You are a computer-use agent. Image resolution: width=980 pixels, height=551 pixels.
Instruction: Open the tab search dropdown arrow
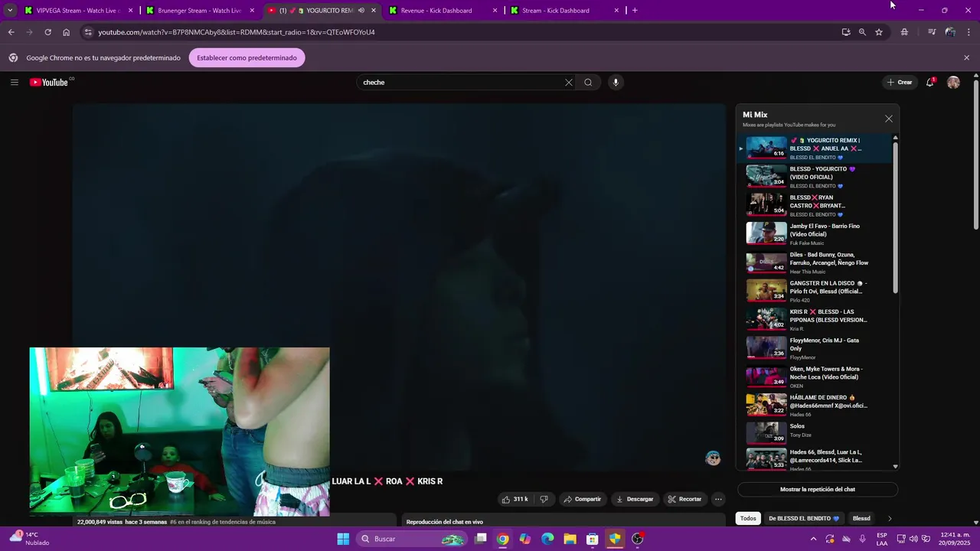click(x=9, y=11)
